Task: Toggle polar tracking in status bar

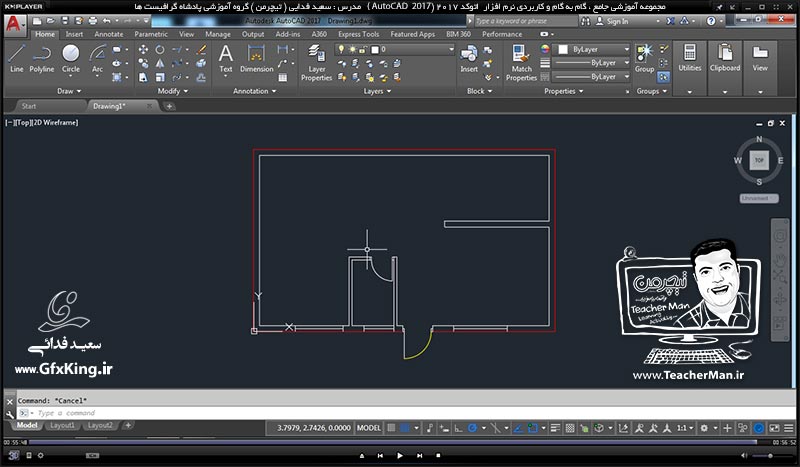Action: point(472,428)
